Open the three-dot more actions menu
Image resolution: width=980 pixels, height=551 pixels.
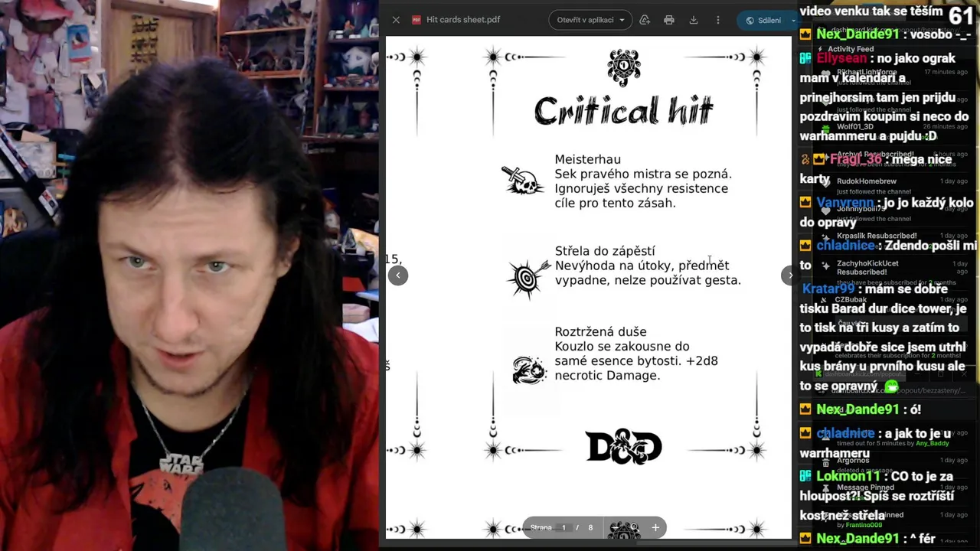717,20
